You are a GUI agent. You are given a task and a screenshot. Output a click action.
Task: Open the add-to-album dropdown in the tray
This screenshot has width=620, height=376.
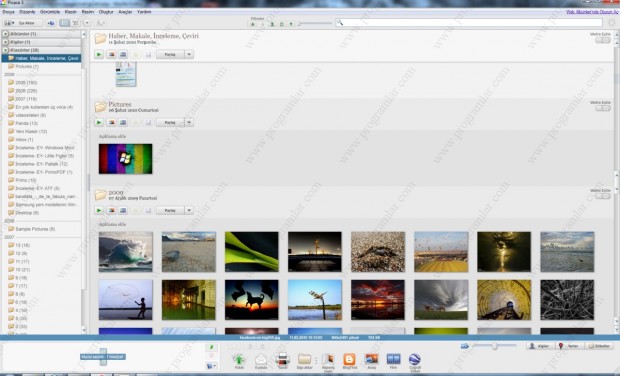coord(212,366)
